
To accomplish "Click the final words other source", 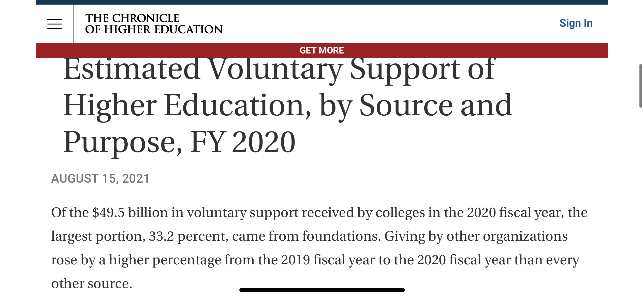I will [92, 283].
